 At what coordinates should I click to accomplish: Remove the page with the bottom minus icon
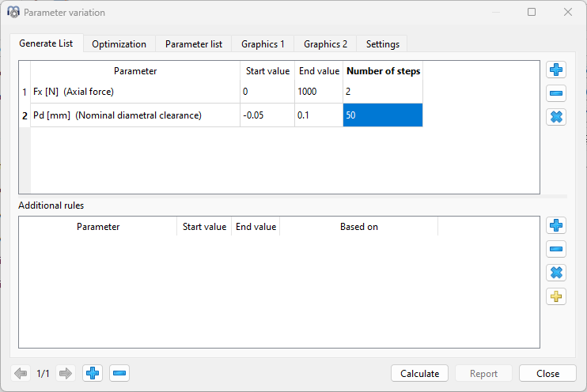click(x=119, y=373)
